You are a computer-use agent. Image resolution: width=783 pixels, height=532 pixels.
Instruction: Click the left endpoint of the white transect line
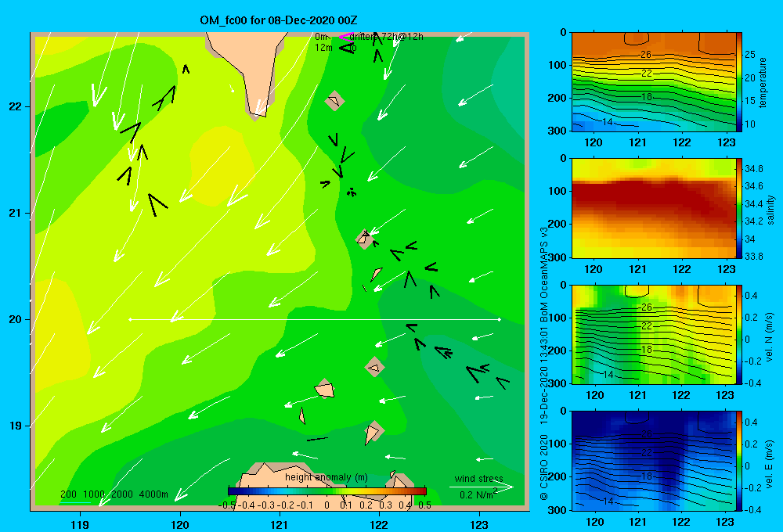click(130, 319)
